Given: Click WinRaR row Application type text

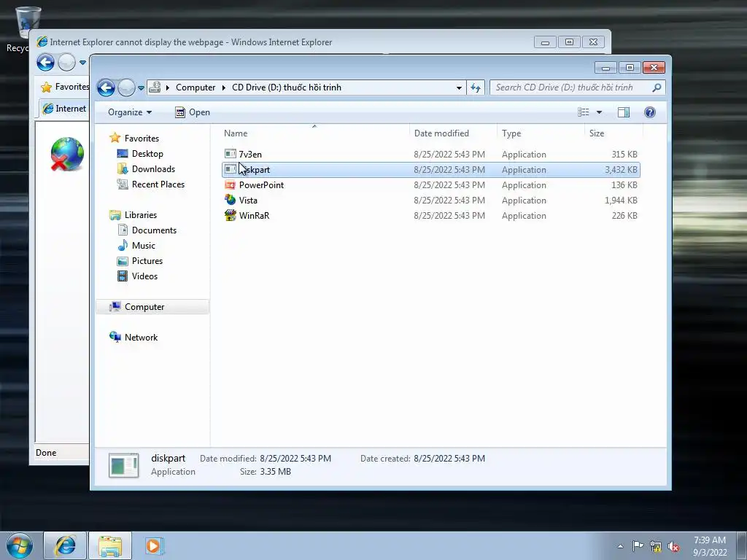Looking at the screenshot, I should [x=524, y=215].
